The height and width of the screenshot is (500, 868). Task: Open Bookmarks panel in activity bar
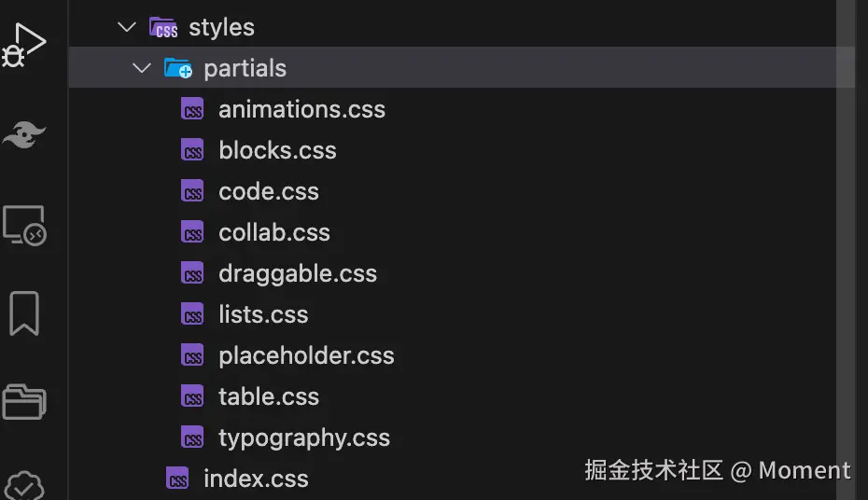coord(25,312)
